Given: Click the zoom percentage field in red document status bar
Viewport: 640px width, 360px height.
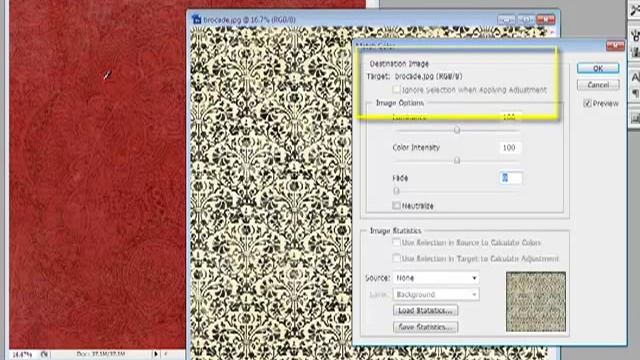Looking at the screenshot, I should point(22,355).
